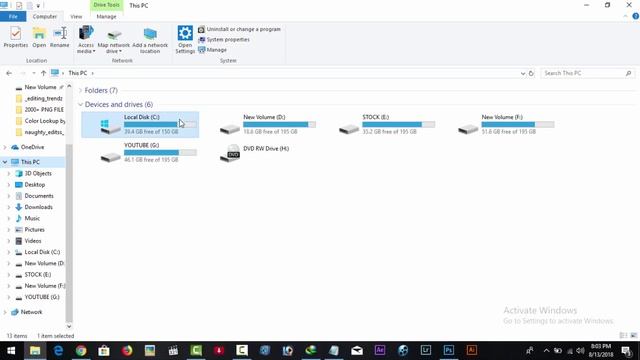Click This PC in the address bar

click(78, 73)
